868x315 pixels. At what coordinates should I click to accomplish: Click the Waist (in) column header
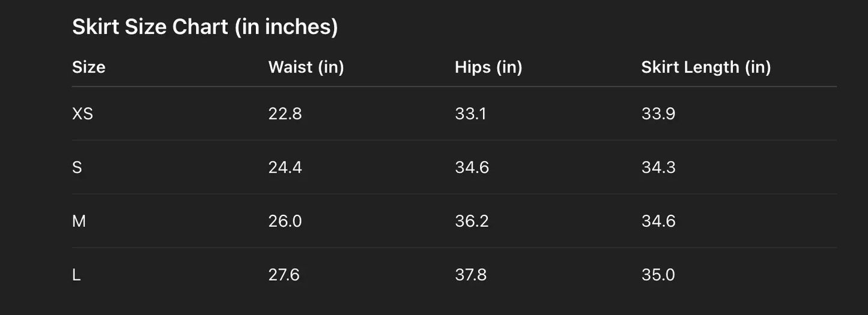click(306, 67)
